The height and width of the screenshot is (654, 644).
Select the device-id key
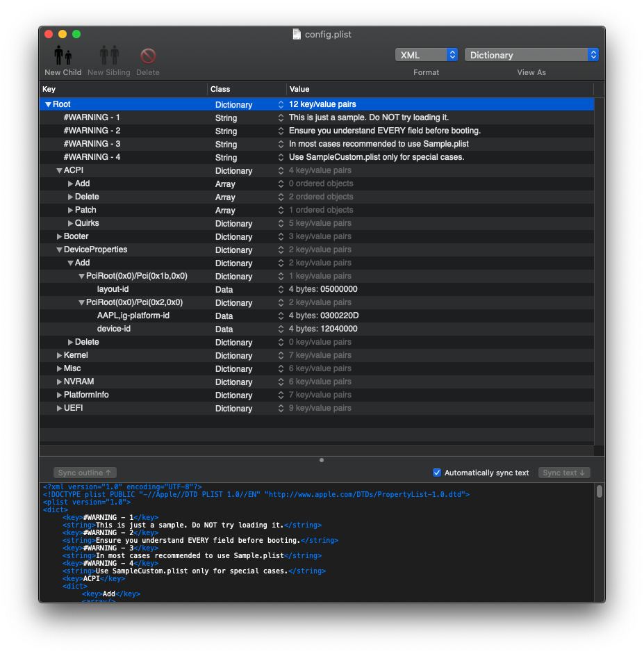coord(114,329)
